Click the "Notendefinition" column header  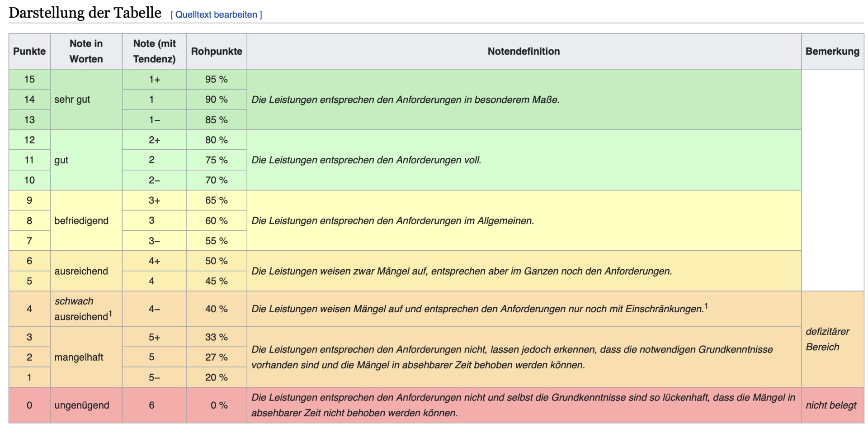pyautogui.click(x=524, y=51)
